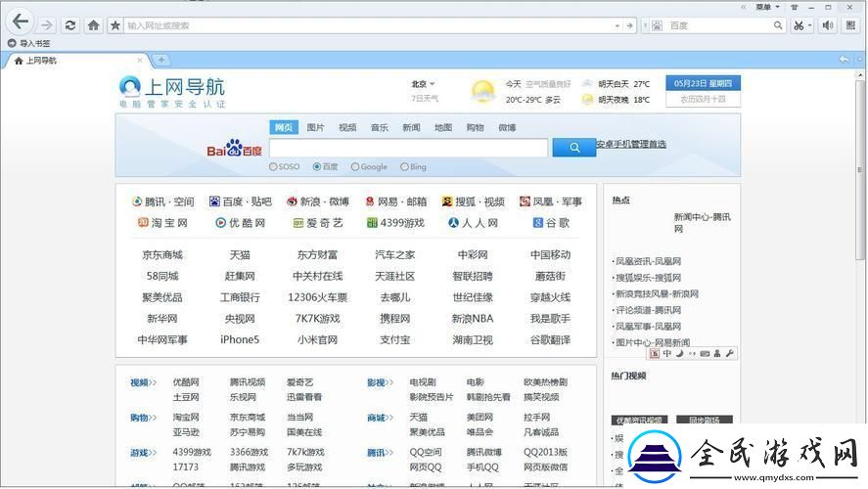Close the 上网导航 tab
The height and width of the screenshot is (489, 868).
(140, 60)
